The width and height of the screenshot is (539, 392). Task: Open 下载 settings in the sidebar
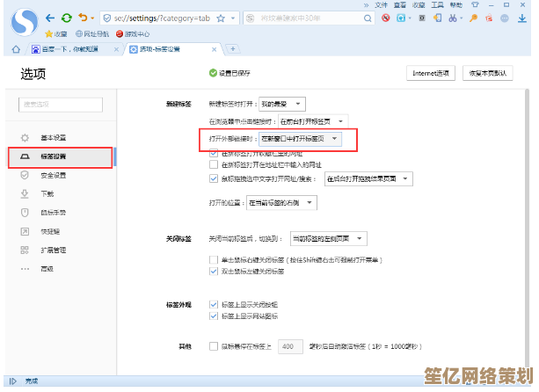[47, 193]
